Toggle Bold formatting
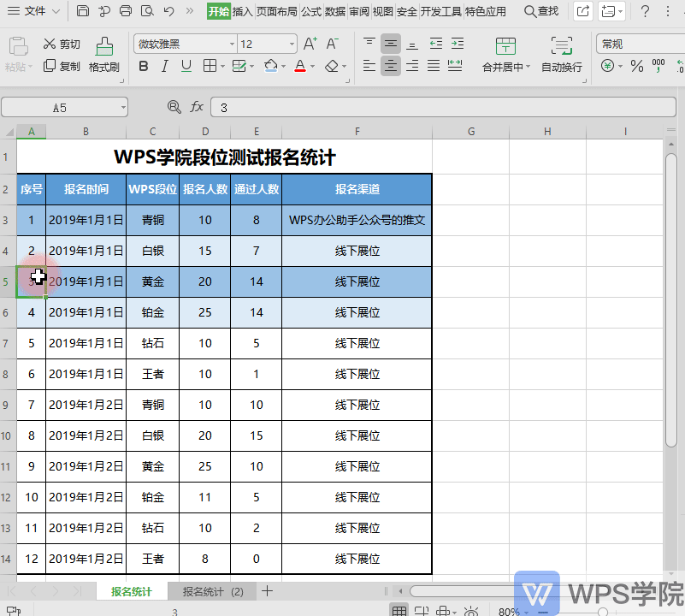 pos(144,67)
